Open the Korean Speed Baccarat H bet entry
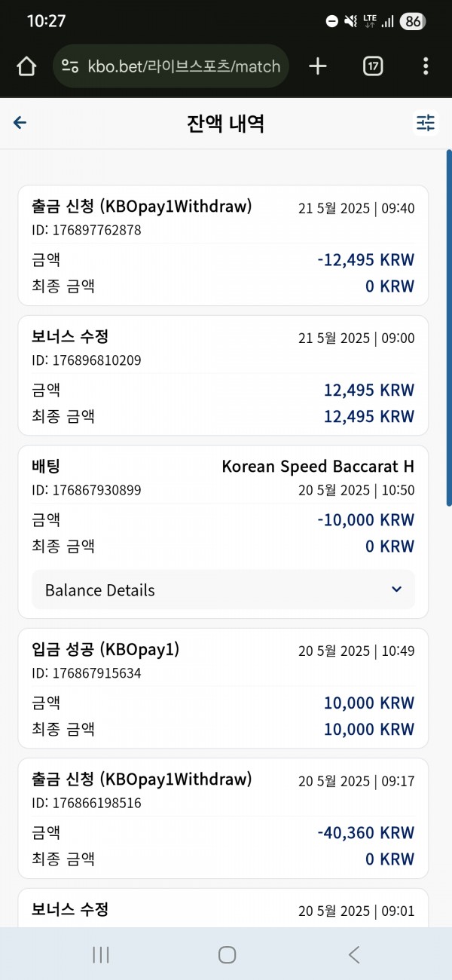452x980 pixels. tap(223, 531)
